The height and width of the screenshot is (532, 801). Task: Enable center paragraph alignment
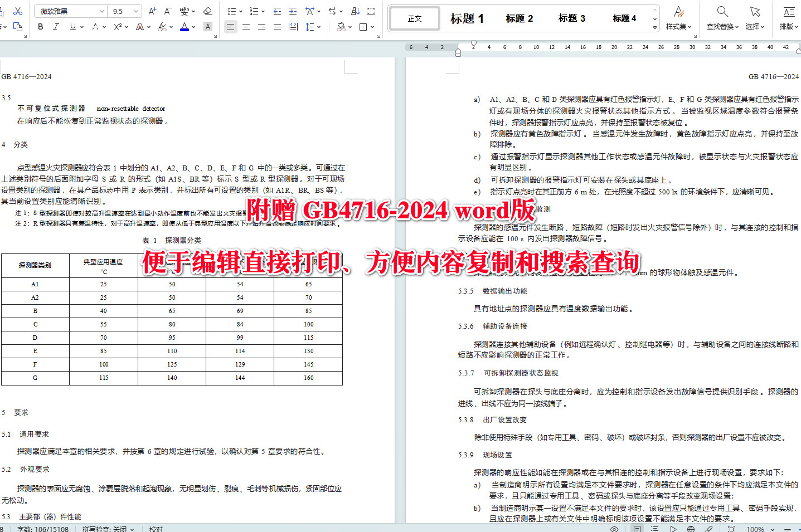click(x=246, y=26)
